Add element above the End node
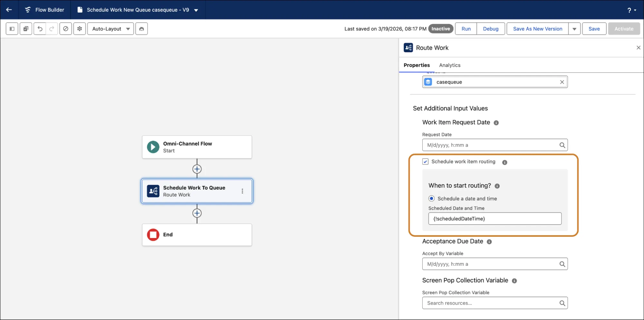The height and width of the screenshot is (320, 644). [x=197, y=213]
